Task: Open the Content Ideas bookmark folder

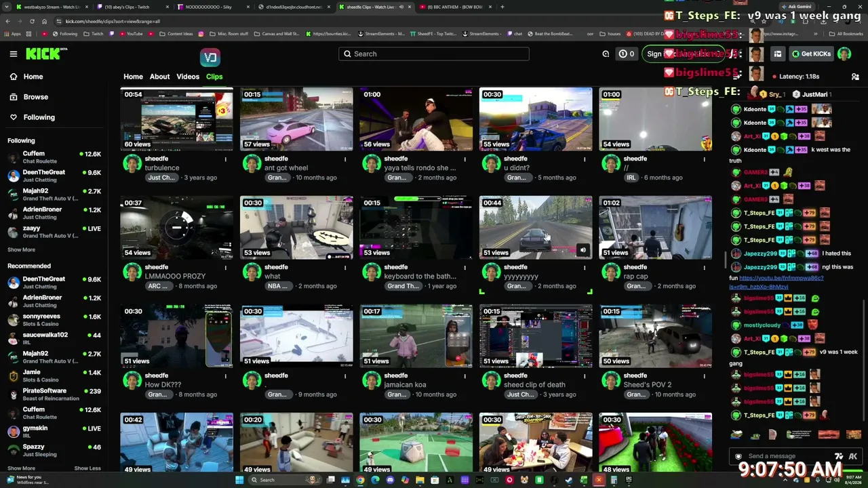Action: pyautogui.click(x=176, y=33)
